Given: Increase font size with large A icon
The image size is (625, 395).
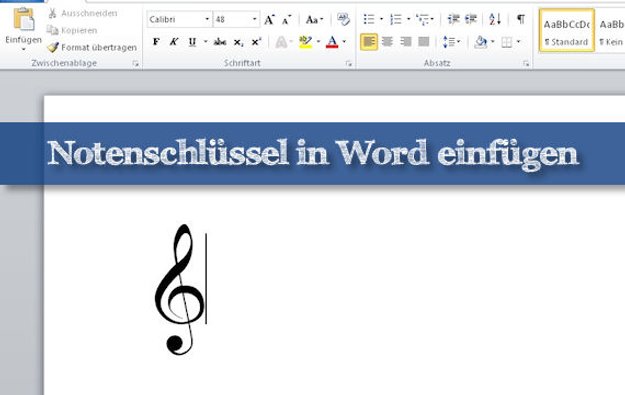Looking at the screenshot, I should [269, 19].
